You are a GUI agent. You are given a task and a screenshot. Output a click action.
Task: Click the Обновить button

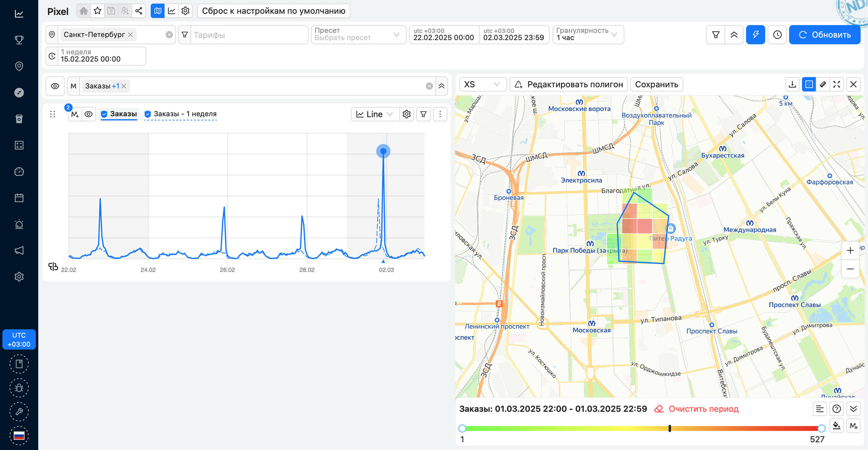[824, 35]
